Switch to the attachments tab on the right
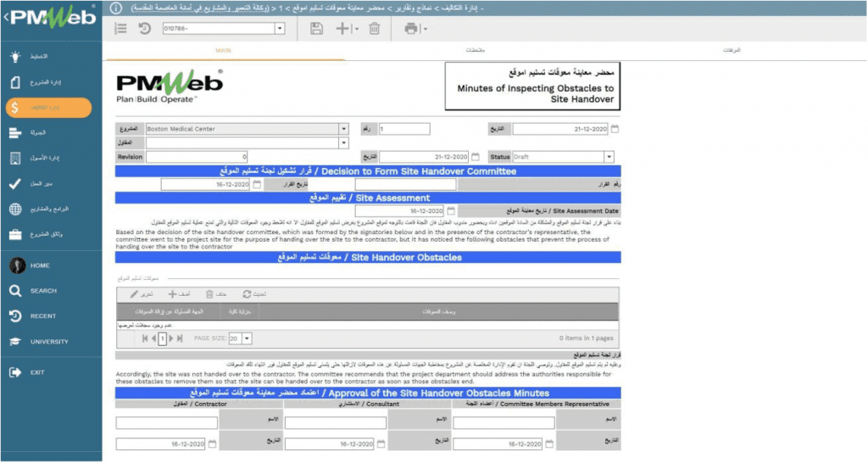Image resolution: width=868 pixels, height=463 pixels. tap(732, 50)
